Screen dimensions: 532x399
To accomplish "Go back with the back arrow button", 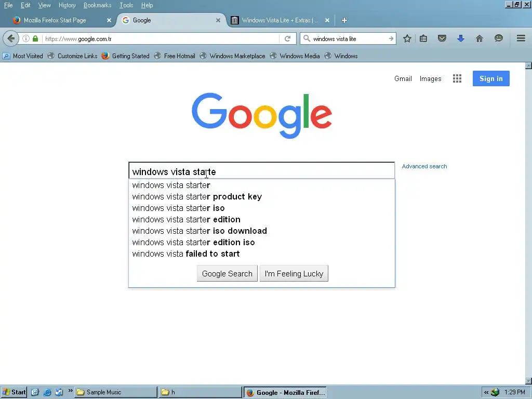I will click(x=11, y=38).
